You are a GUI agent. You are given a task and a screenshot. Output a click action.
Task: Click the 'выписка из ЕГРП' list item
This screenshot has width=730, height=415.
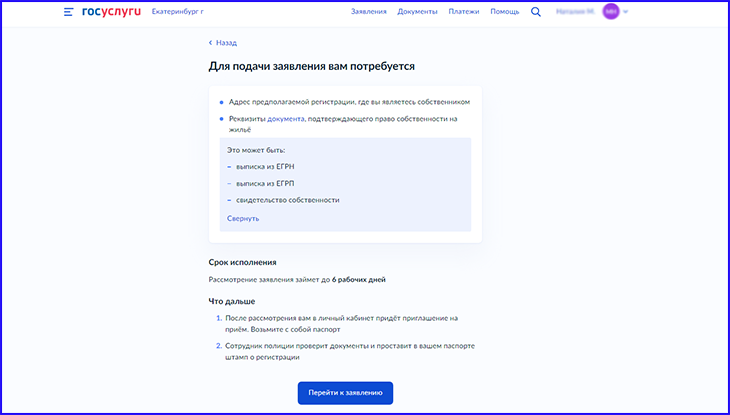click(266, 183)
